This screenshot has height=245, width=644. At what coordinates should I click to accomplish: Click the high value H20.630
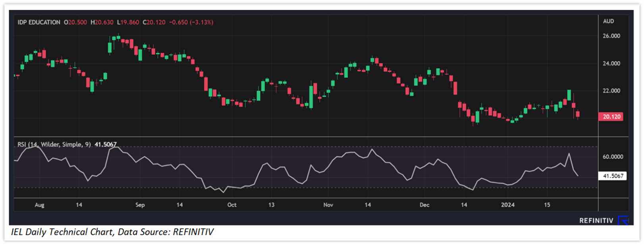tap(102, 22)
